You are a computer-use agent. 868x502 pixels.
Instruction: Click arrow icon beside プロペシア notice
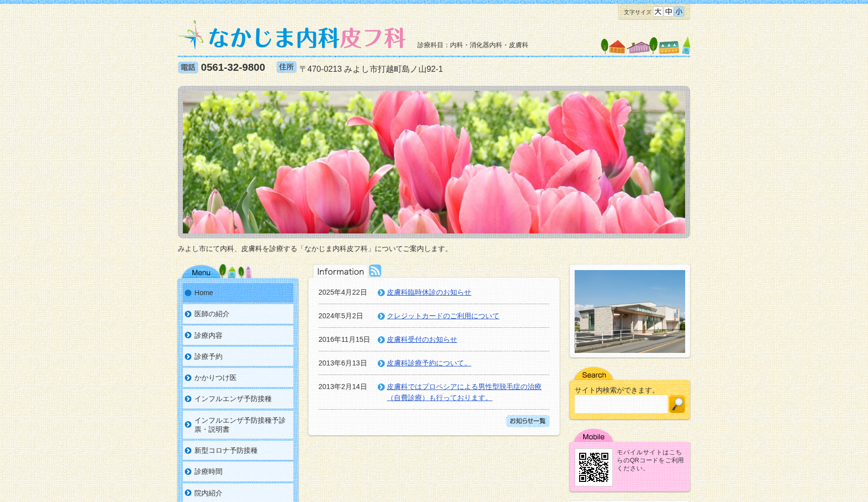pos(381,387)
